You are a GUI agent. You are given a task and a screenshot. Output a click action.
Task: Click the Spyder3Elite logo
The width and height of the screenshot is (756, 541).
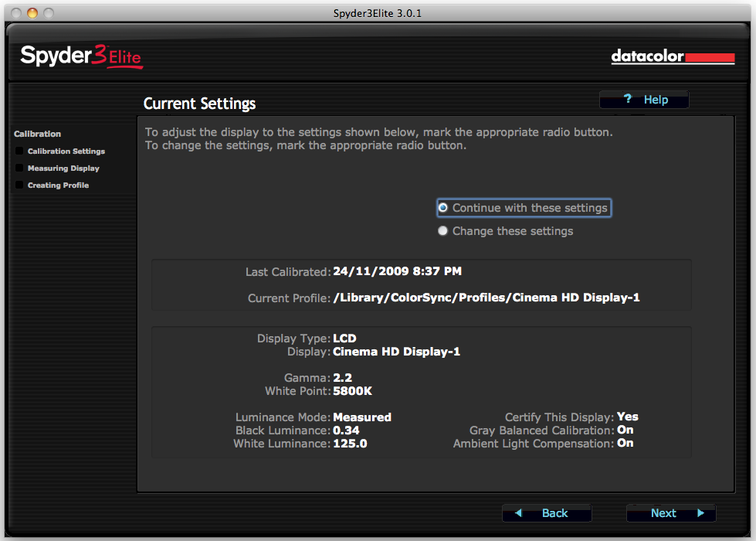(x=81, y=56)
